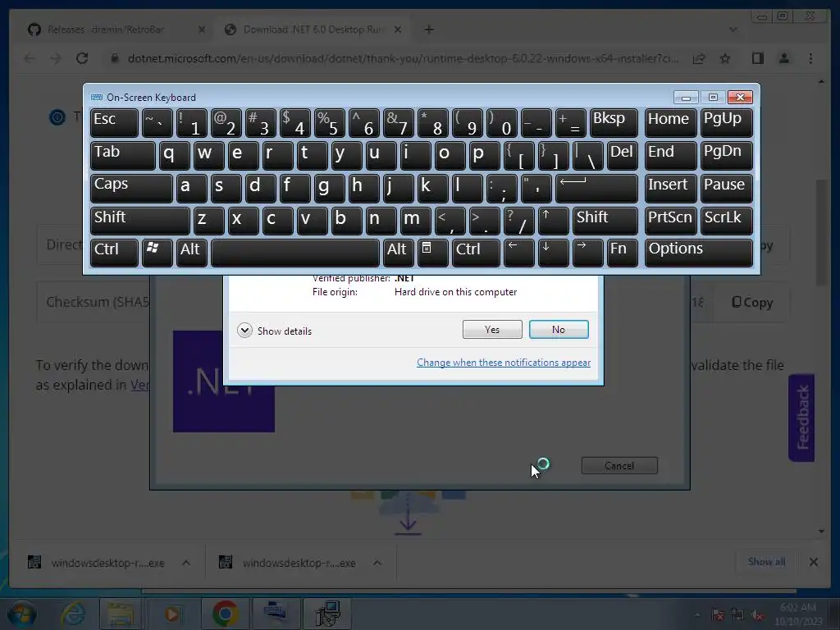Open installer taskbar icon

coord(326,614)
